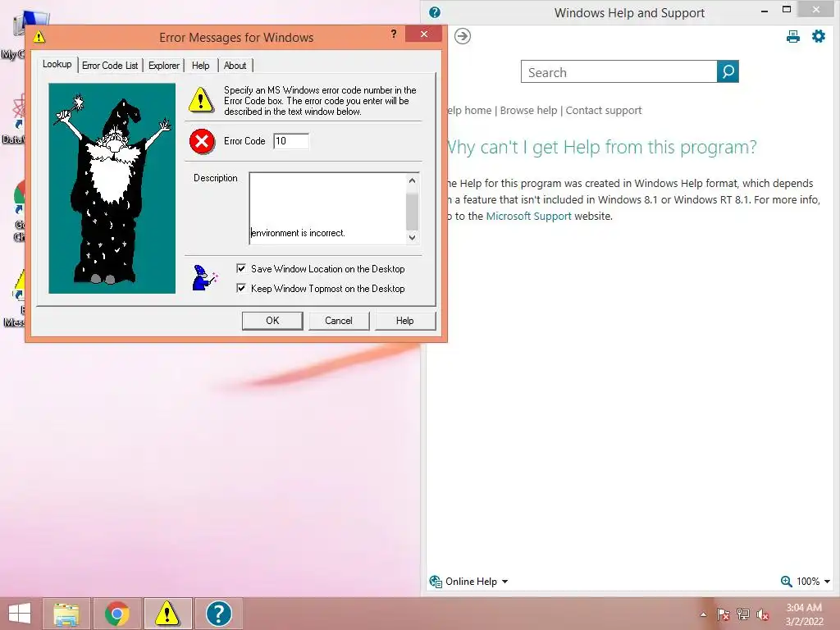Switch to the Error Code List tab
Screen dimensions: 840x630
110,66
